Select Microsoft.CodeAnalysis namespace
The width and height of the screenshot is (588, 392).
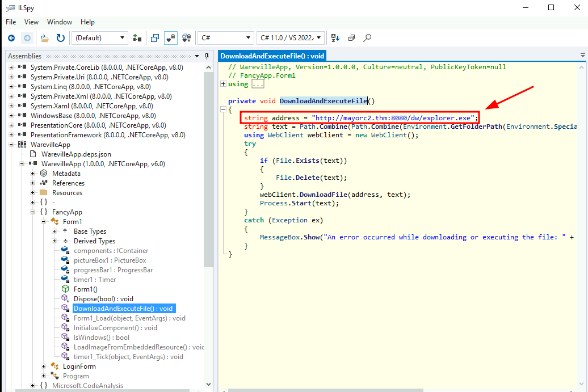(88, 386)
